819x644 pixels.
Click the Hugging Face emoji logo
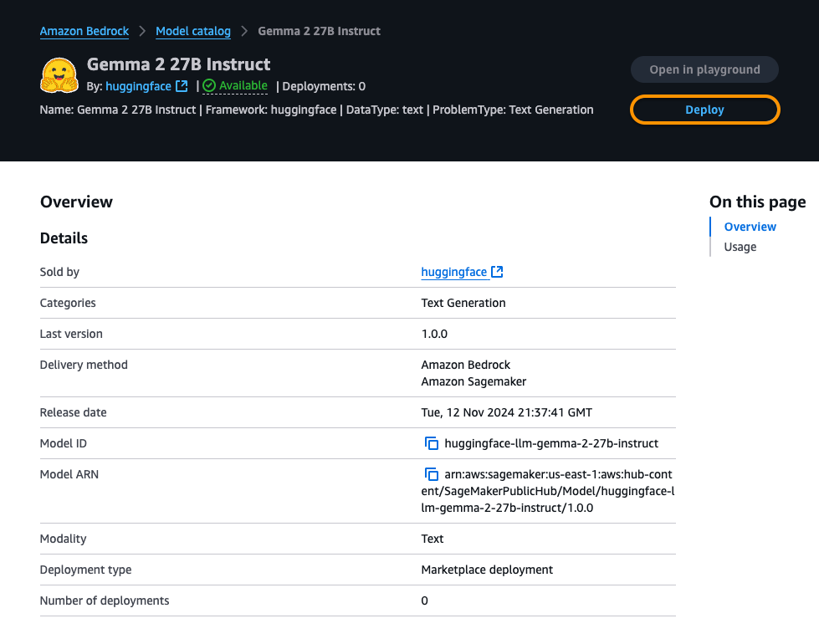coord(59,75)
